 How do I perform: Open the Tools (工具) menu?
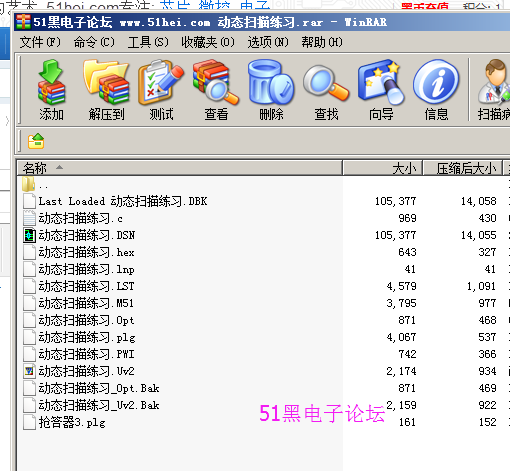click(x=148, y=42)
